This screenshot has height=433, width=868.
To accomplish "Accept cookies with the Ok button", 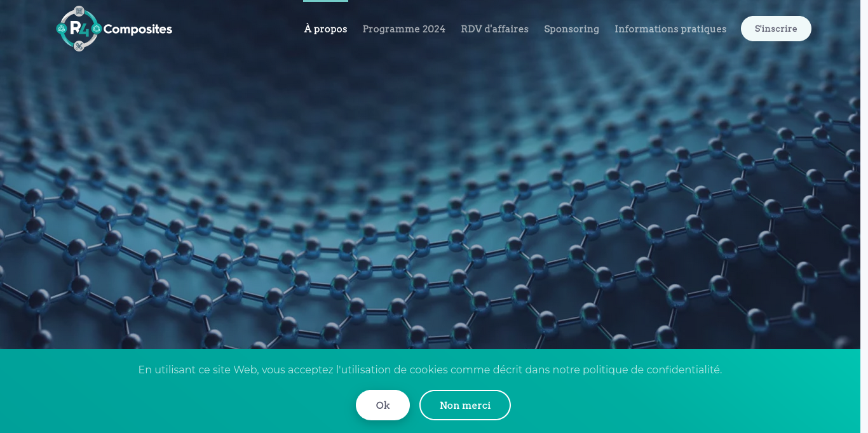I will click(x=383, y=405).
